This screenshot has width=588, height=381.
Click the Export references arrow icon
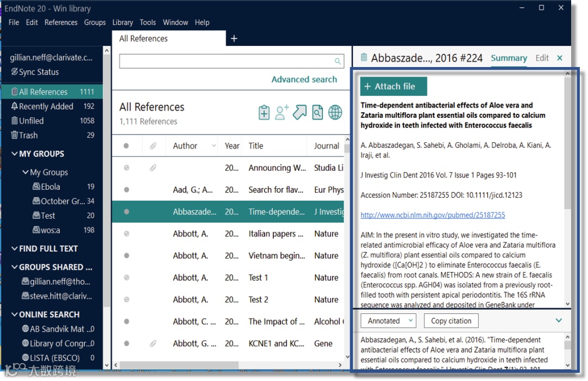coord(299,112)
